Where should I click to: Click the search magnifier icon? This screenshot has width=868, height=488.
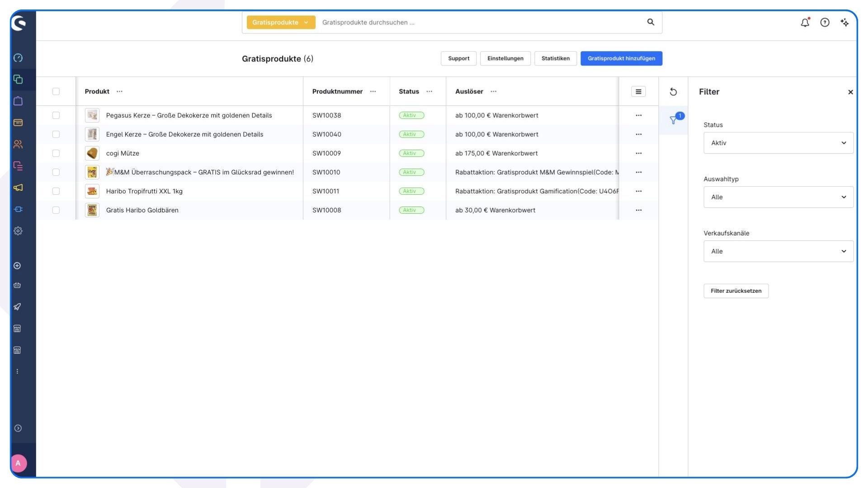[651, 22]
